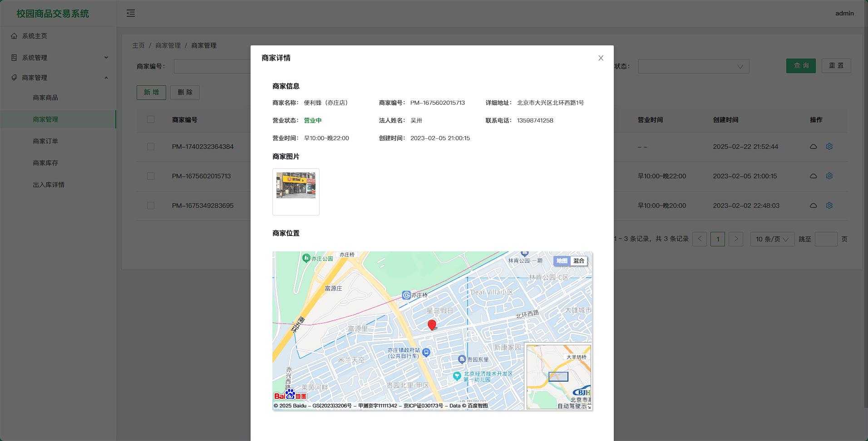Click the 系统主页 home icon

click(14, 36)
